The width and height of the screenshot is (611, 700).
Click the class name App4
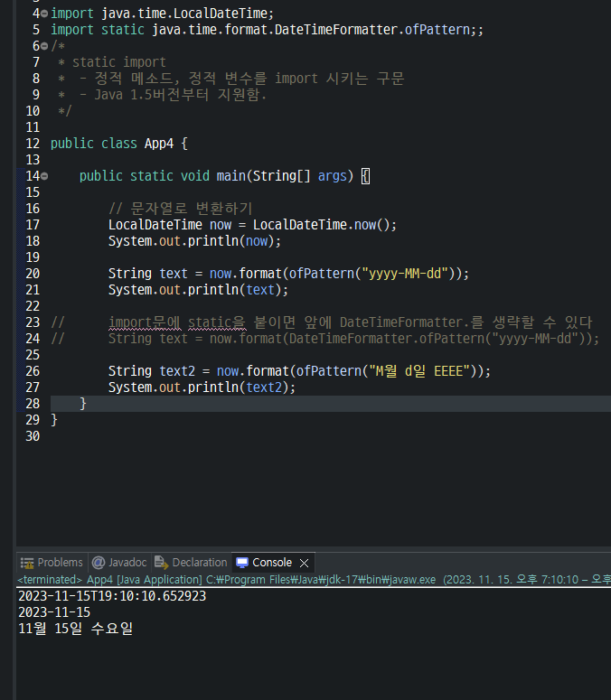point(158,144)
